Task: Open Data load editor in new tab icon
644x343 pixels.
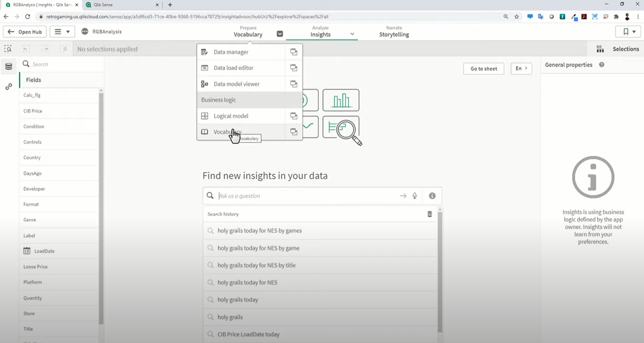Action: (x=294, y=68)
